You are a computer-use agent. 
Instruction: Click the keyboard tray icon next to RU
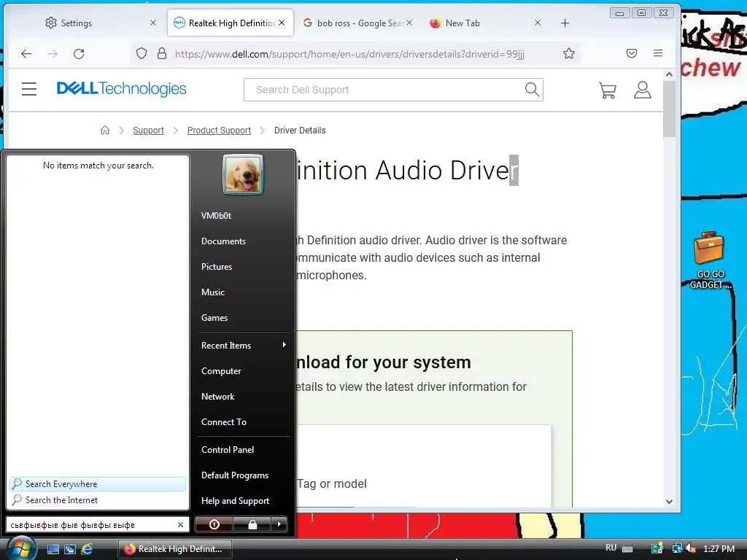[627, 548]
